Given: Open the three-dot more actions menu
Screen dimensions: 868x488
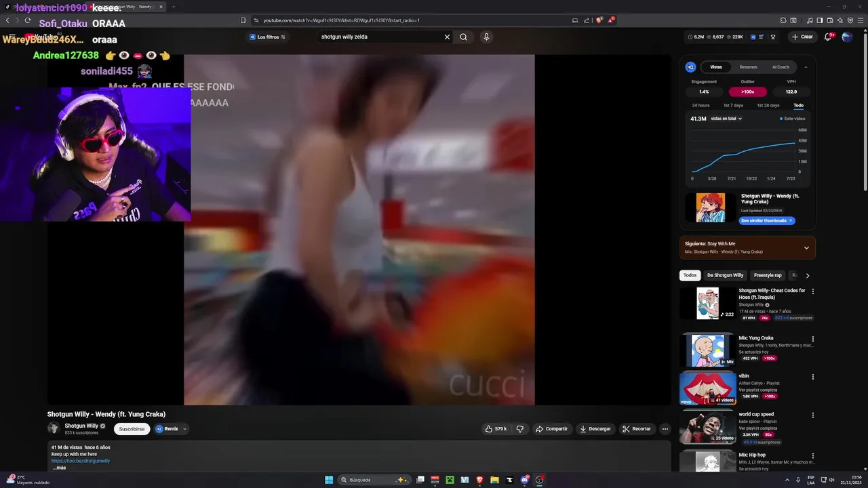Looking at the screenshot, I should [x=665, y=428].
